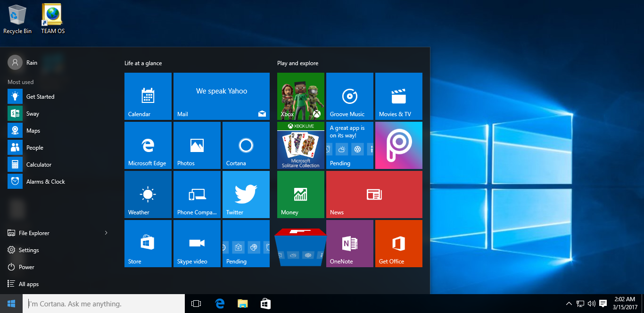The width and height of the screenshot is (644, 313).
Task: Click the Windows Start button
Action: 11,304
